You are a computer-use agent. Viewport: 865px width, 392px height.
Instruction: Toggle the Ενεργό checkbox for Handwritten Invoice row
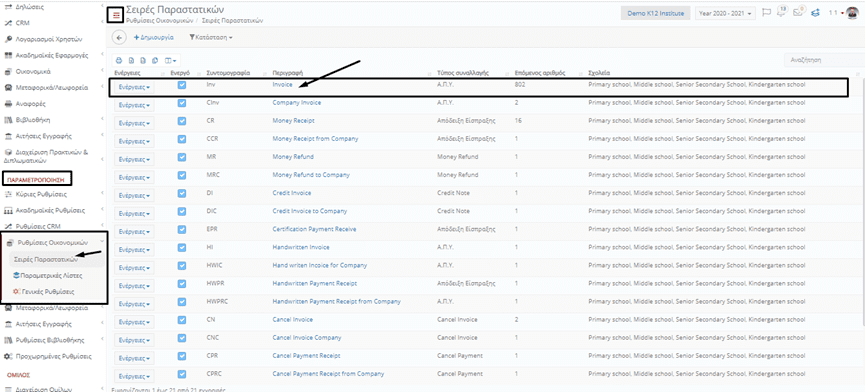[182, 248]
